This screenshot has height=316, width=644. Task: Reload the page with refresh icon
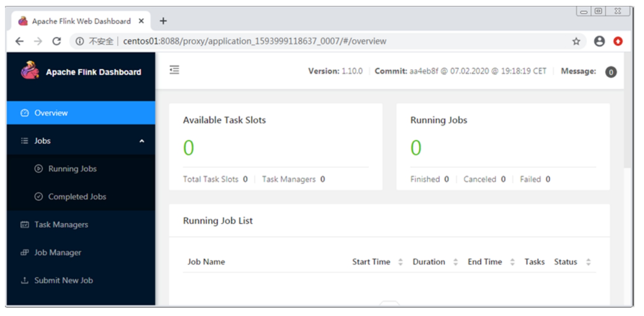pyautogui.click(x=56, y=41)
